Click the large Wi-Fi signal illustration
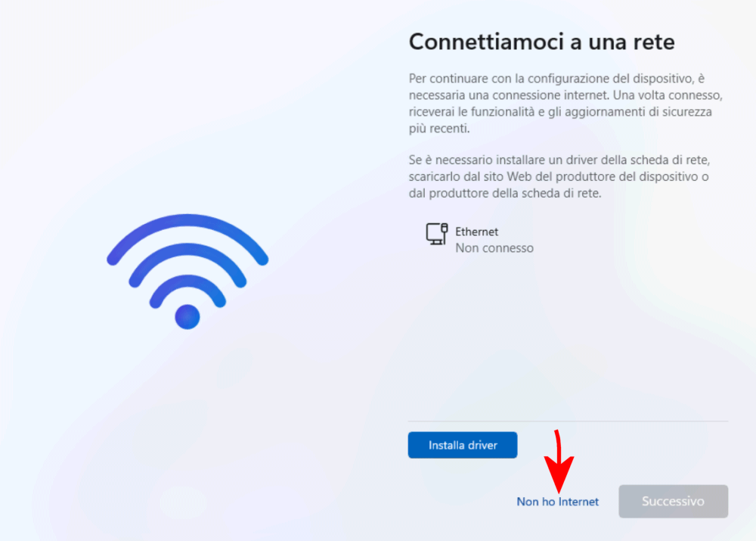Image resolution: width=756 pixels, height=541 pixels. click(187, 272)
